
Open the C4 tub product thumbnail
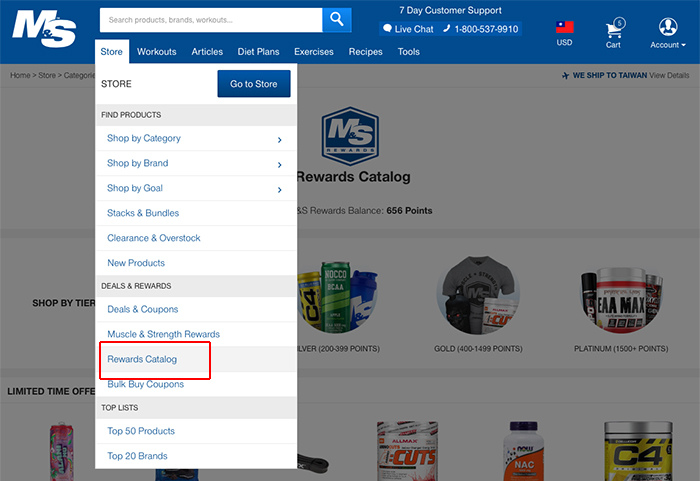(x=638, y=451)
